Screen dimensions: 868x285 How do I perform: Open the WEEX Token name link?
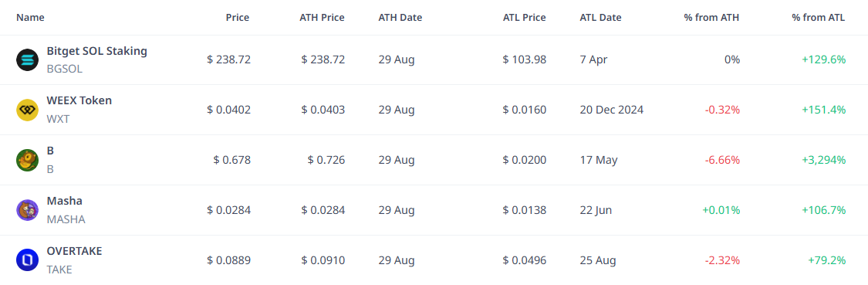coord(79,100)
